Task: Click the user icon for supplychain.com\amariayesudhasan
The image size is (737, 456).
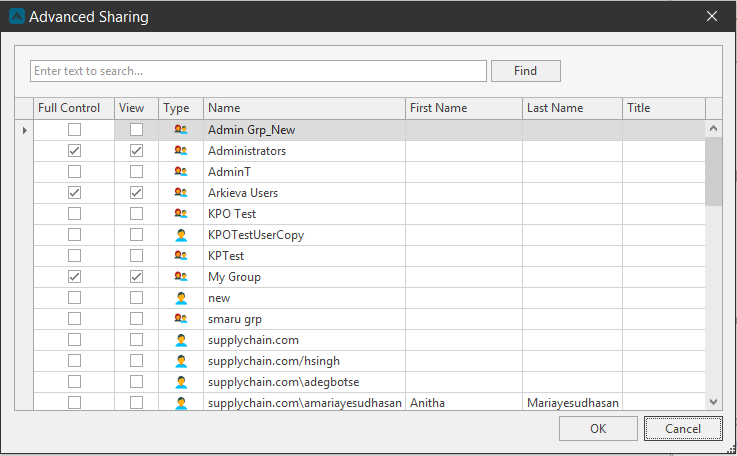Action: pos(181,402)
